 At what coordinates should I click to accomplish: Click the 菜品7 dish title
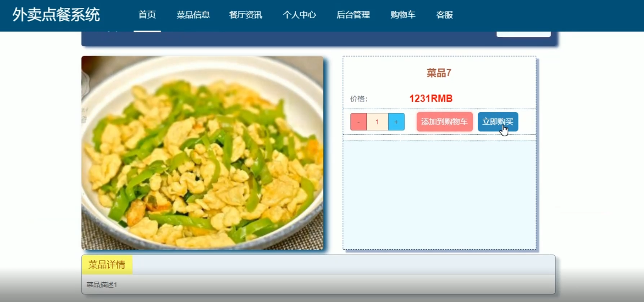pos(439,73)
